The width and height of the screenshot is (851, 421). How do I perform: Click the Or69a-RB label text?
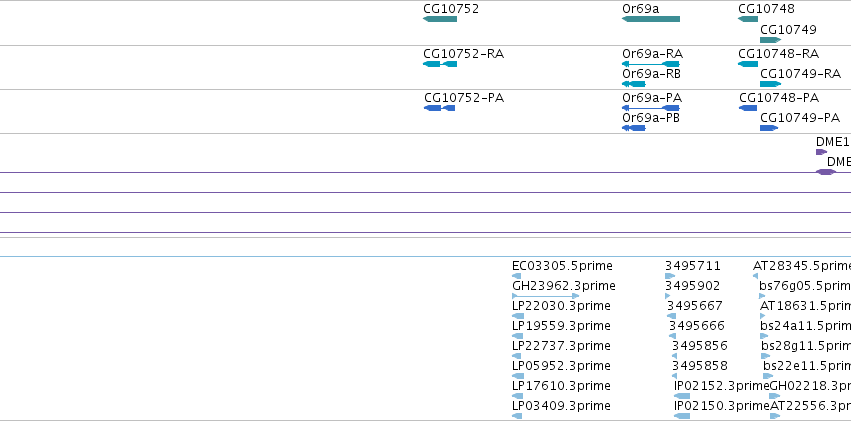651,74
